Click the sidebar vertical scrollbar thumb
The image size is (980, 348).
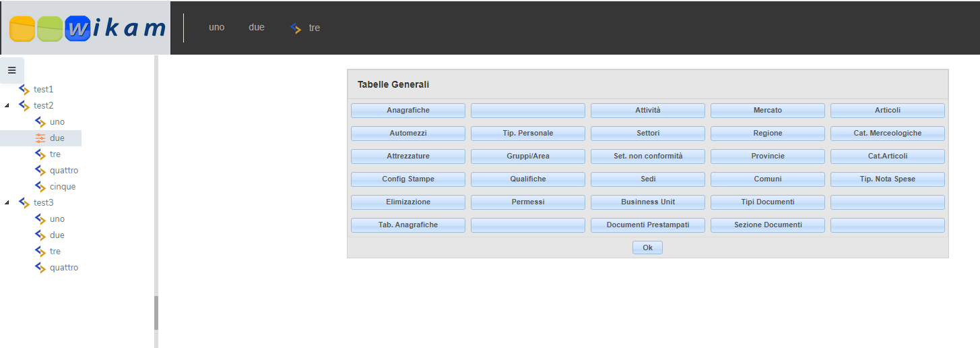(x=156, y=313)
